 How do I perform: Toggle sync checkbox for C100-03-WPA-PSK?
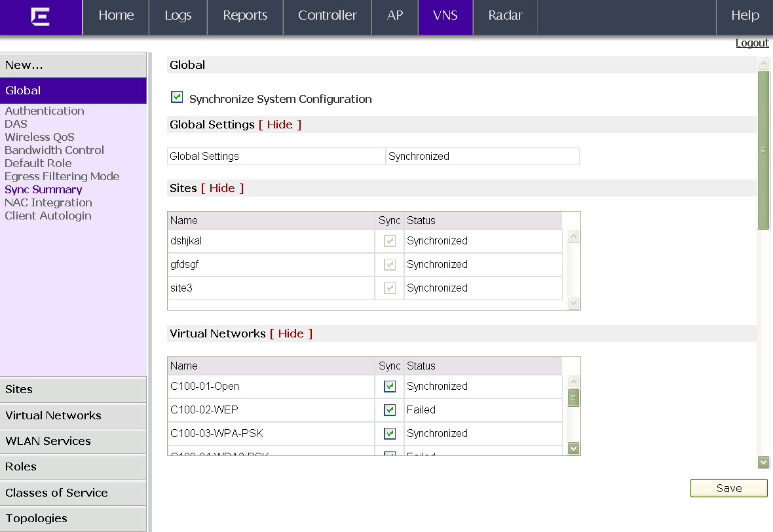click(x=390, y=433)
